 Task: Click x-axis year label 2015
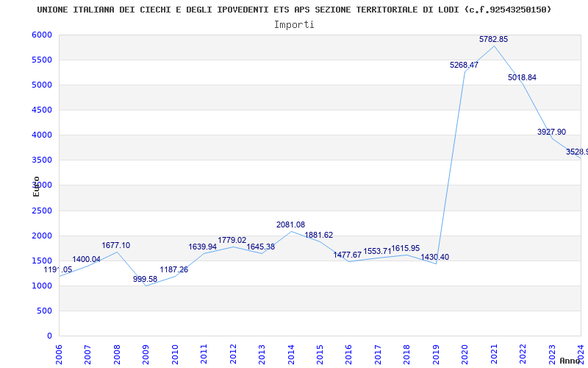tap(320, 354)
